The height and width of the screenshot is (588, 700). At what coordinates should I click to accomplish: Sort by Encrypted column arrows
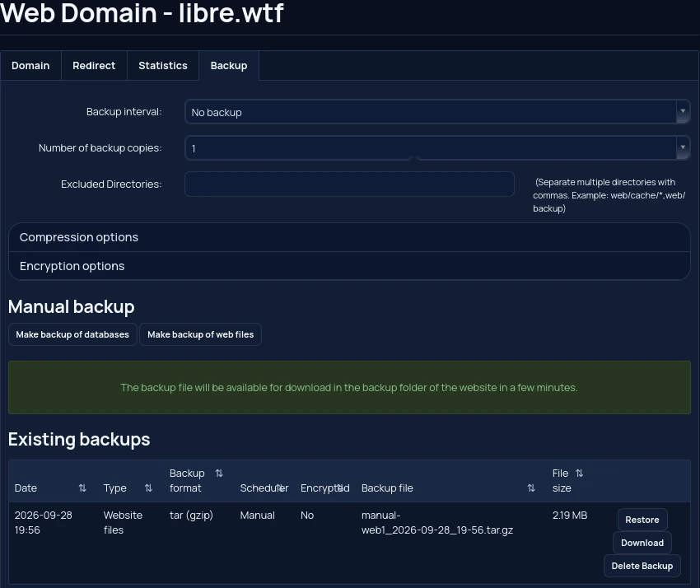[340, 488]
